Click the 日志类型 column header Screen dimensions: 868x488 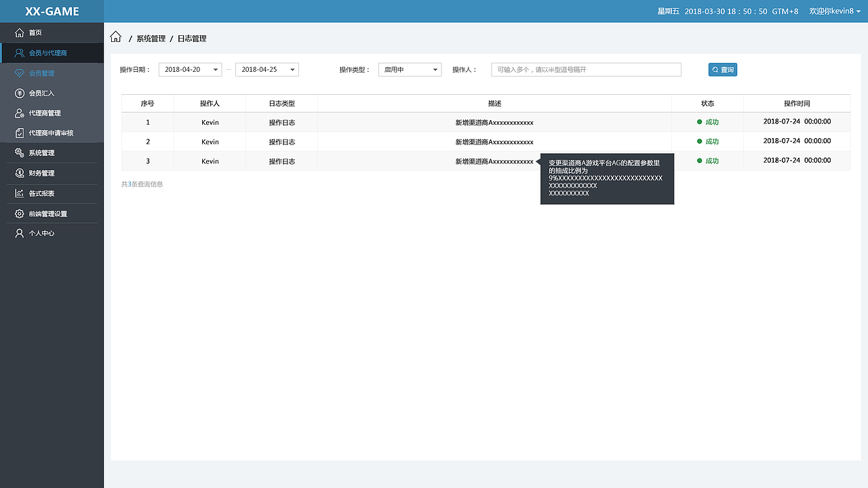coord(282,104)
